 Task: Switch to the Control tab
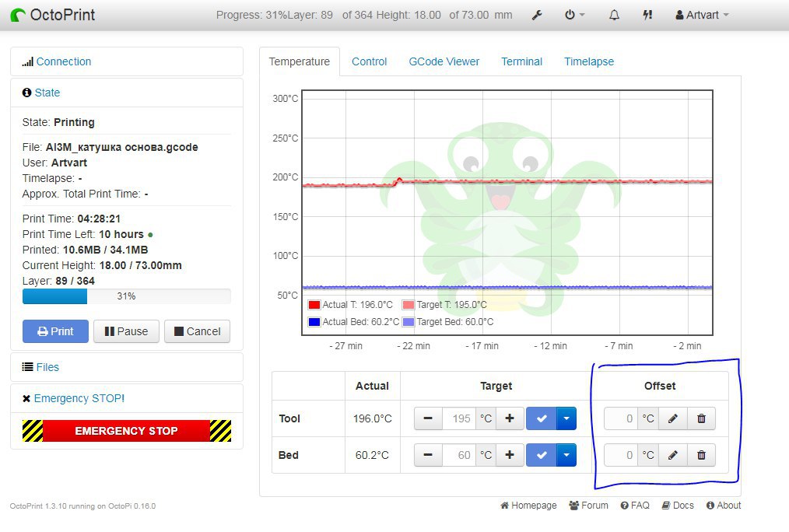point(369,61)
